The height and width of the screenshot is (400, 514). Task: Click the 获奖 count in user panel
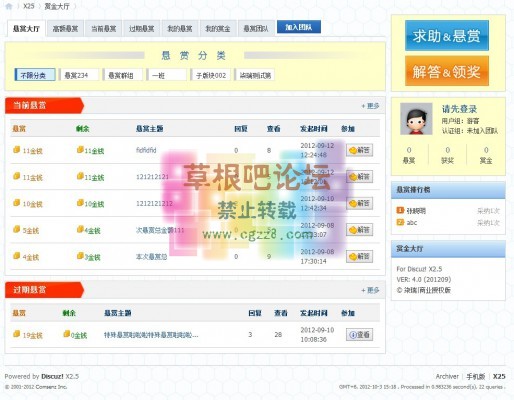click(x=447, y=155)
